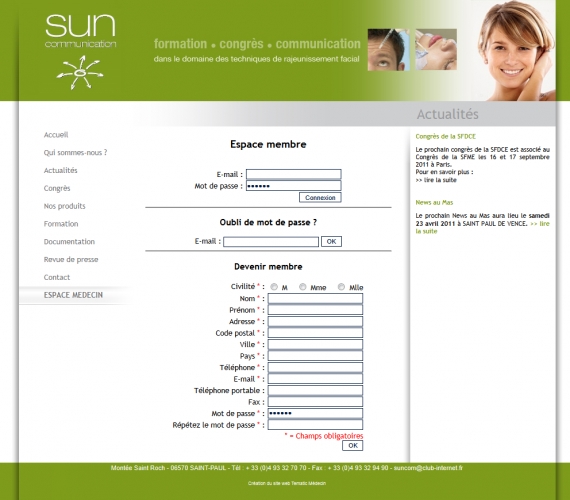The image size is (570, 500).
Task: Open the lip treatment thumbnail photo
Action: [x=436, y=49]
